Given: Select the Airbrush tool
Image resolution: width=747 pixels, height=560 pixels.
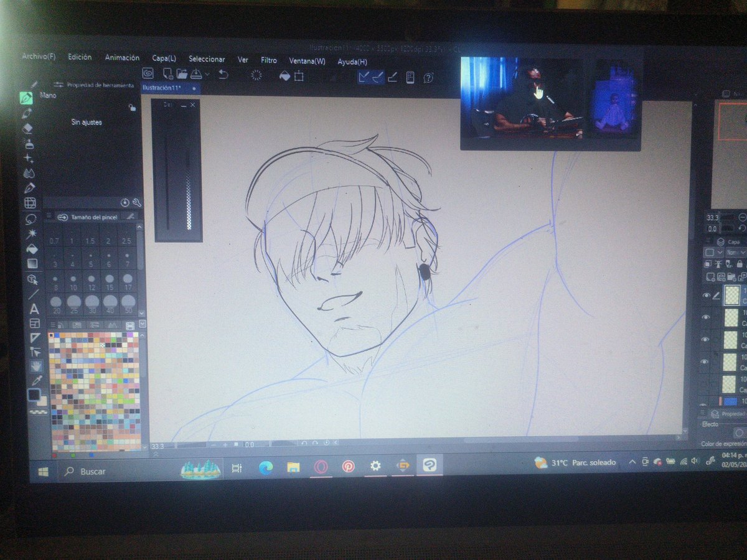Looking at the screenshot, I should point(28,144).
